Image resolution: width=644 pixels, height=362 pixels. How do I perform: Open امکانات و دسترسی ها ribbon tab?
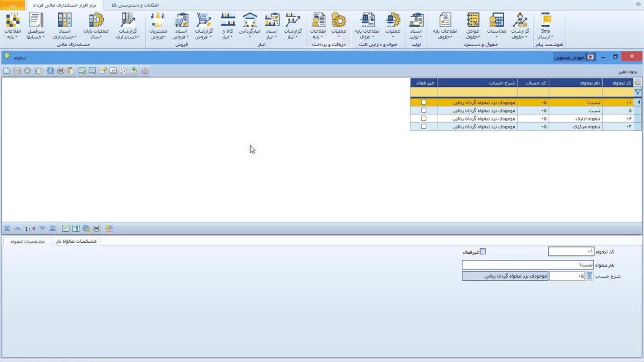pyautogui.click(x=134, y=5)
